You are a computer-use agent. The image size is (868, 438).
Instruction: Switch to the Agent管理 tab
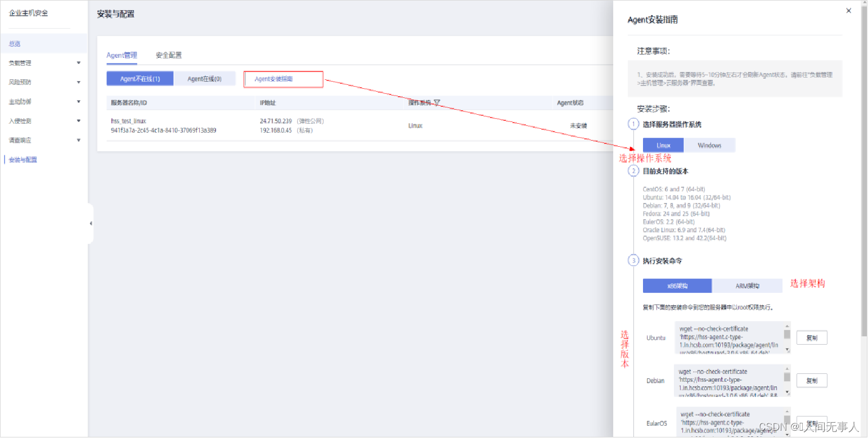122,55
